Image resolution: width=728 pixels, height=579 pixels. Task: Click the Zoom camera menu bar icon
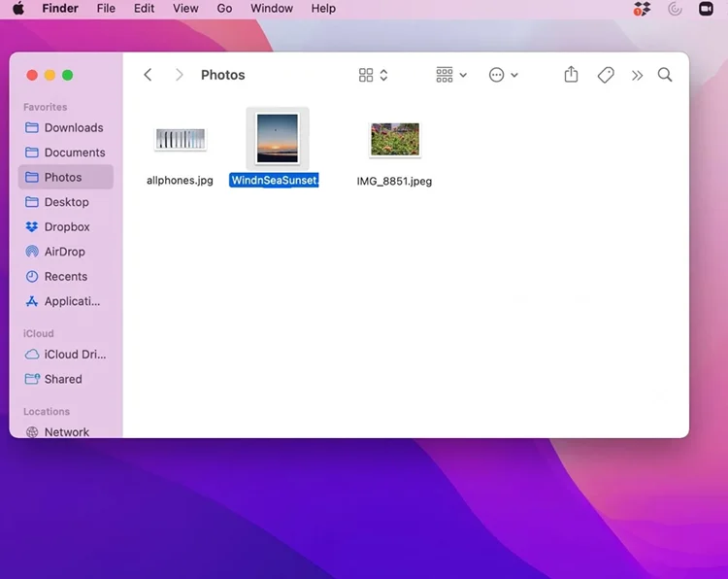coord(706,9)
